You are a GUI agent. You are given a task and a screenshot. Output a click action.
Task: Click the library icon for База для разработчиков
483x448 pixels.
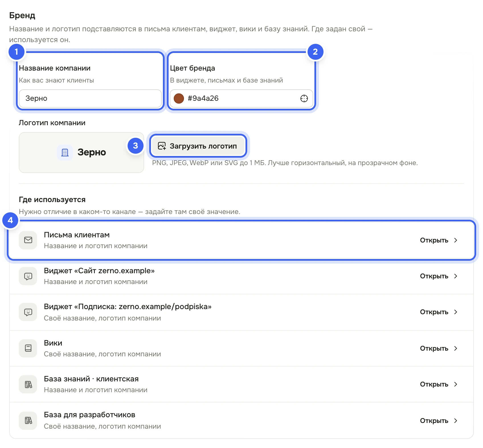click(28, 420)
